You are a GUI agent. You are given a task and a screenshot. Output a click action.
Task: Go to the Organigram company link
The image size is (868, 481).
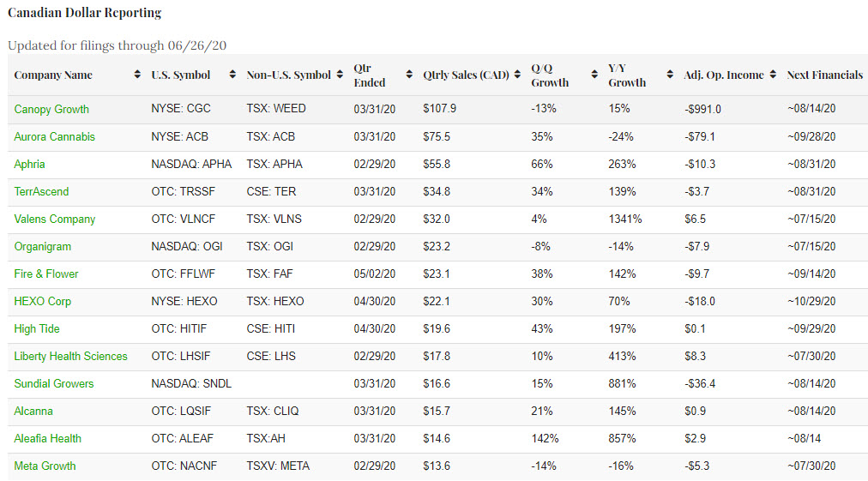42,246
